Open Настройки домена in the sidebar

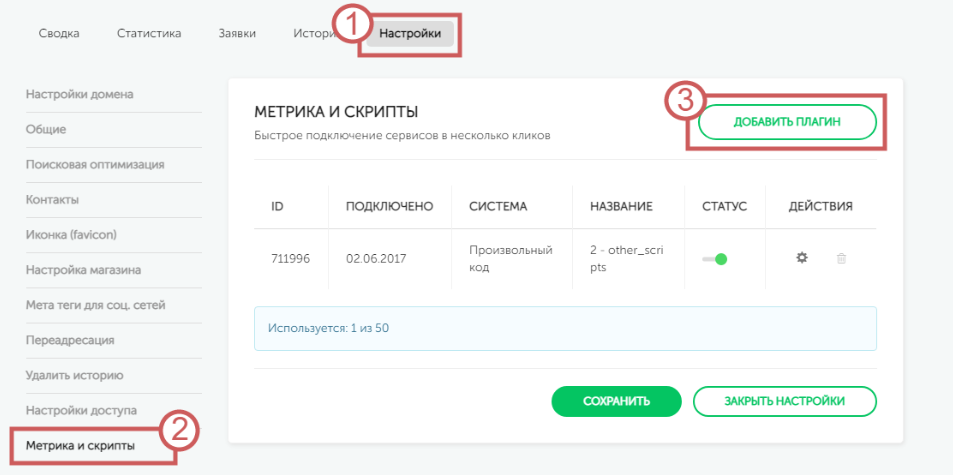80,95
